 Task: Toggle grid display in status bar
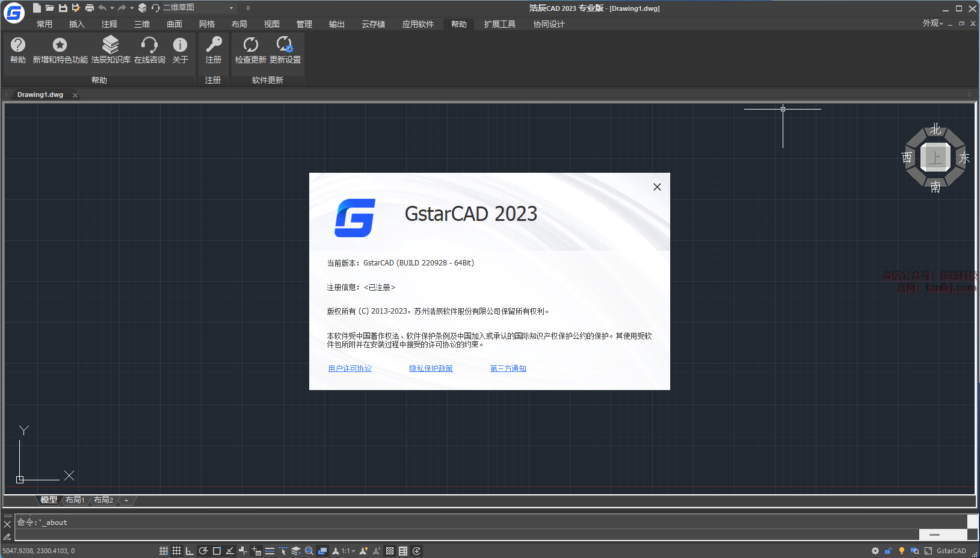(x=176, y=551)
